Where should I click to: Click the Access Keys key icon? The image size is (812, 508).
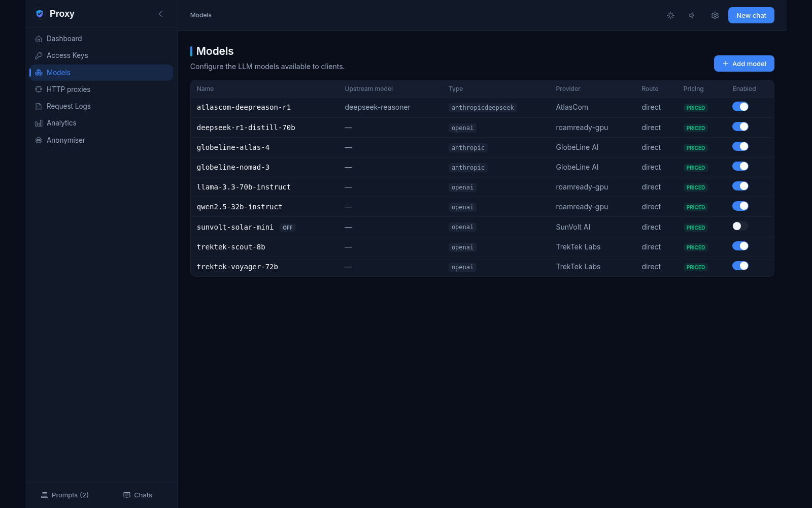click(39, 55)
